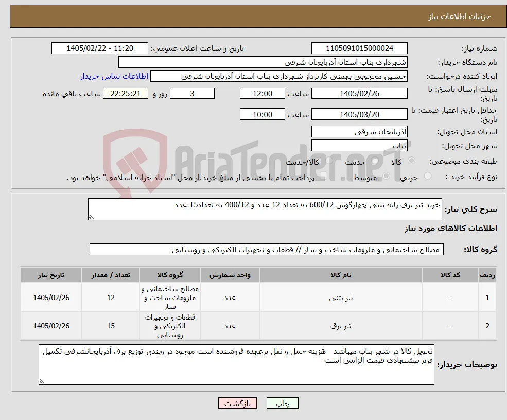Click the ردیف column header

(487, 275)
